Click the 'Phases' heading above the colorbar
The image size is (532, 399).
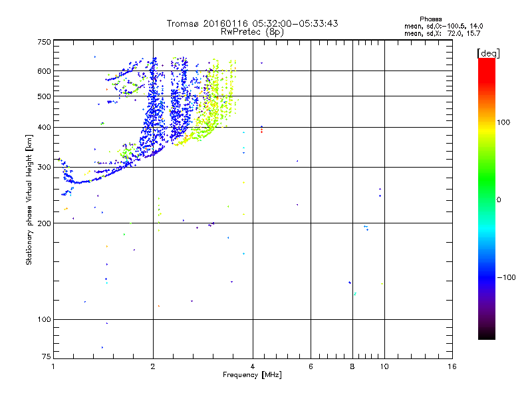click(x=430, y=19)
